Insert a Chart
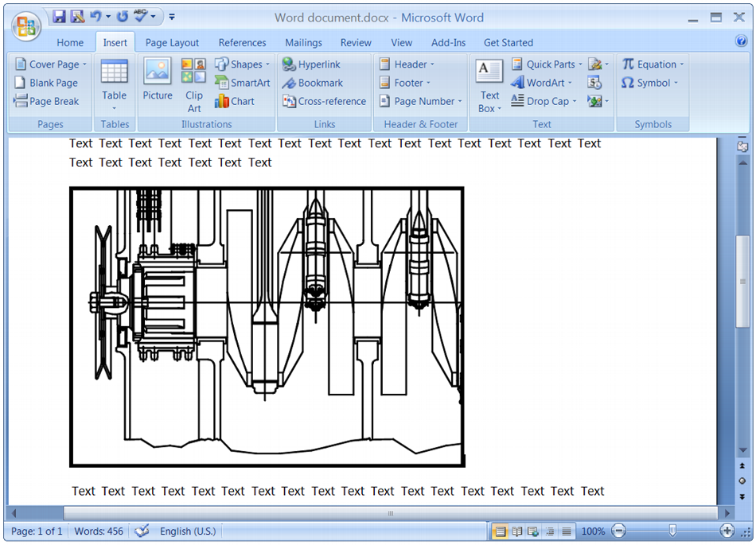Screen dimensions: 756x545 236,101
